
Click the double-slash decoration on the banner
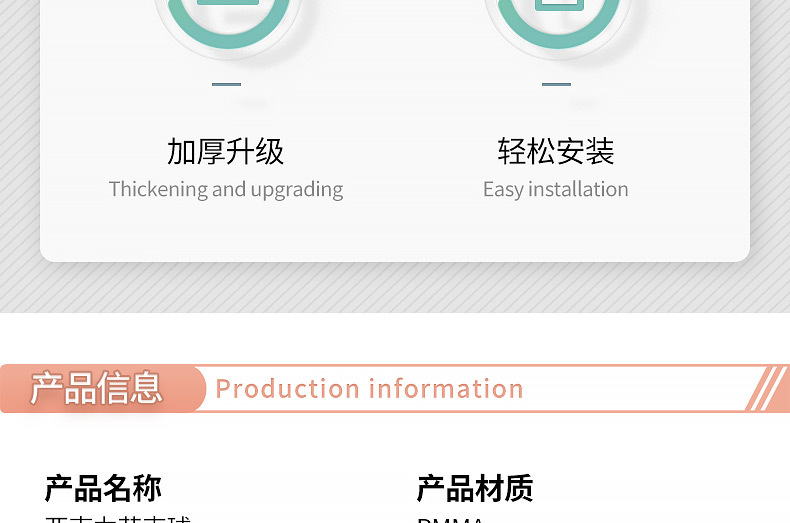click(767, 388)
